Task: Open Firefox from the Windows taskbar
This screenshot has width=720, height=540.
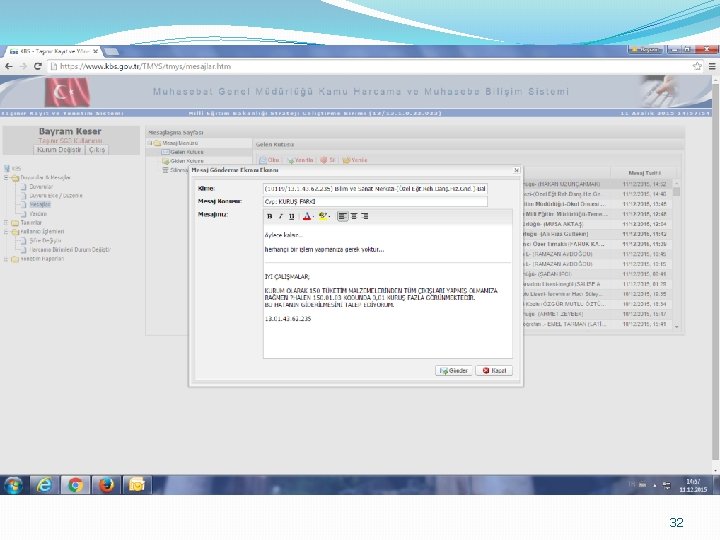Action: pyautogui.click(x=106, y=485)
